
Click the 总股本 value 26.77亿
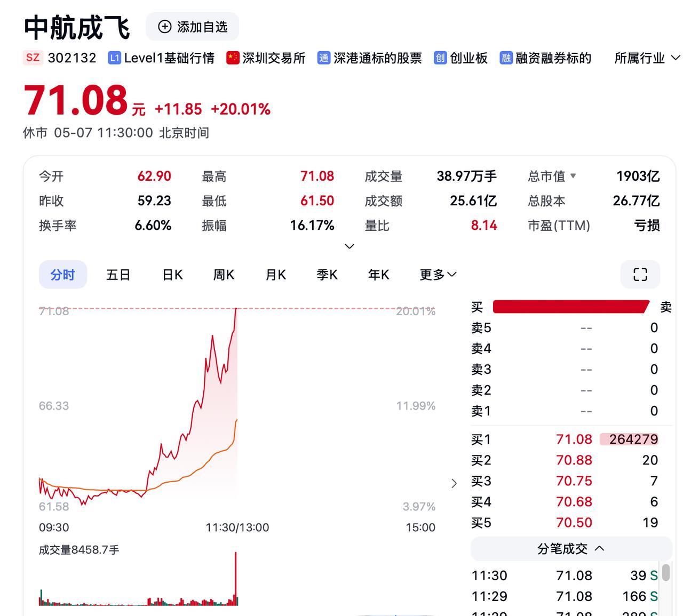(x=637, y=201)
